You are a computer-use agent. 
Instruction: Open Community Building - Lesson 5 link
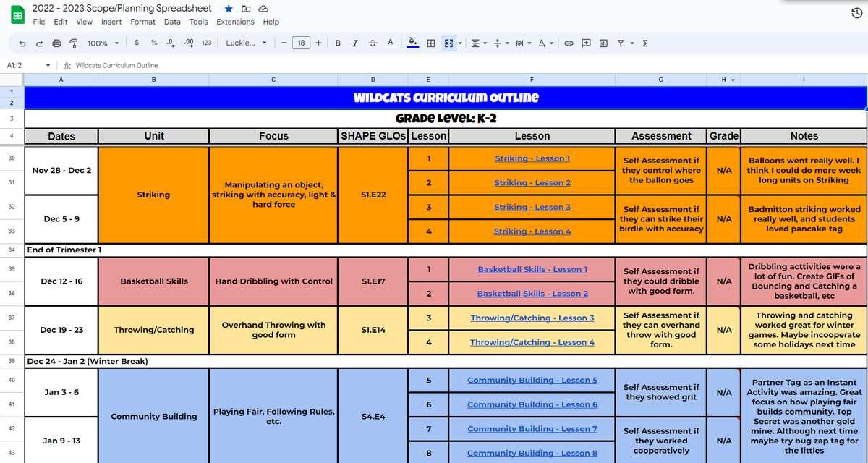[x=532, y=380]
